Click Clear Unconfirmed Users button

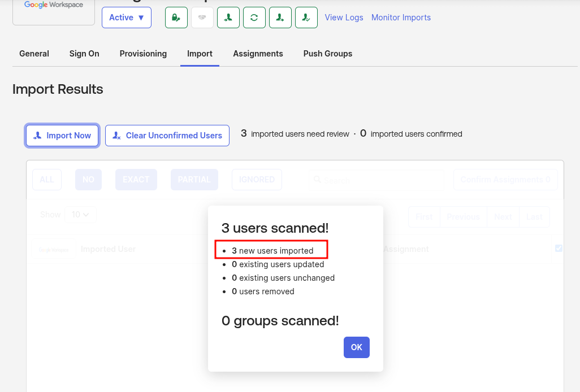pos(167,136)
